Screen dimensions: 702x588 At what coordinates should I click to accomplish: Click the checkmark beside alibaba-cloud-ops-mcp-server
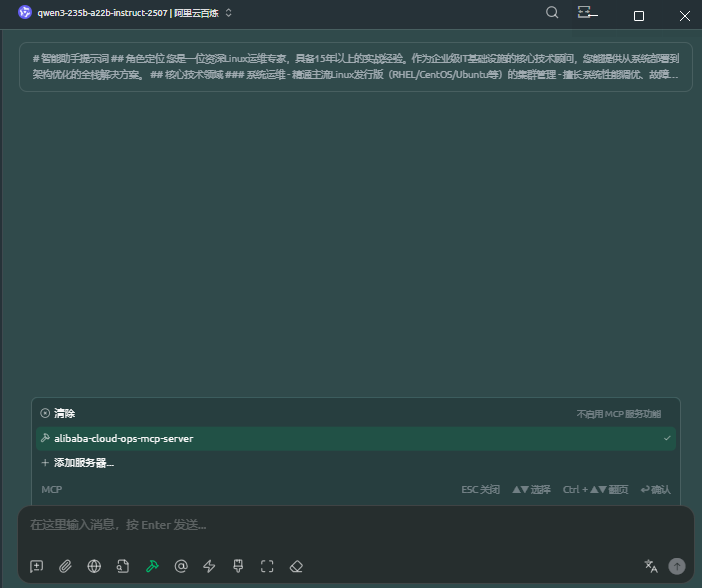coord(667,438)
